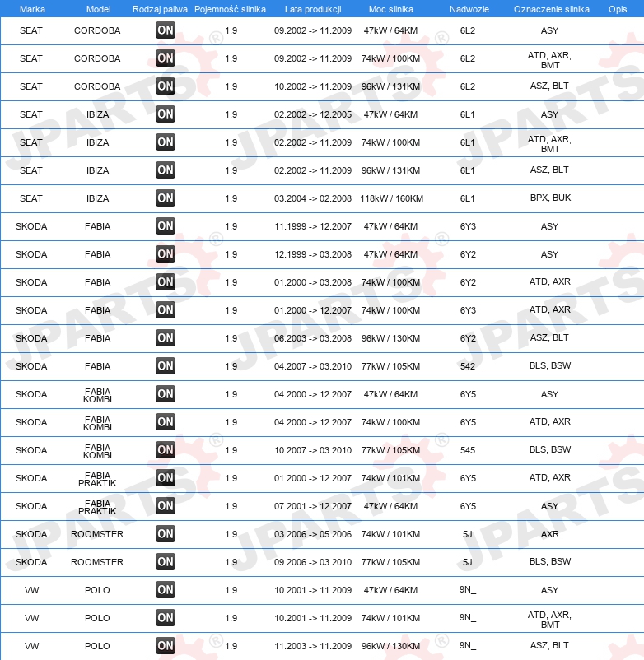Click the Moc silnika column header
This screenshot has width=644, height=660.
click(391, 9)
